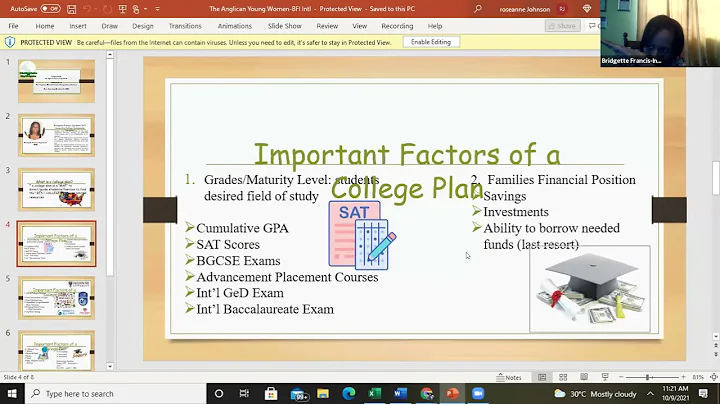The height and width of the screenshot is (404, 720).
Task: Click the graduation cap money picture
Action: [590, 289]
